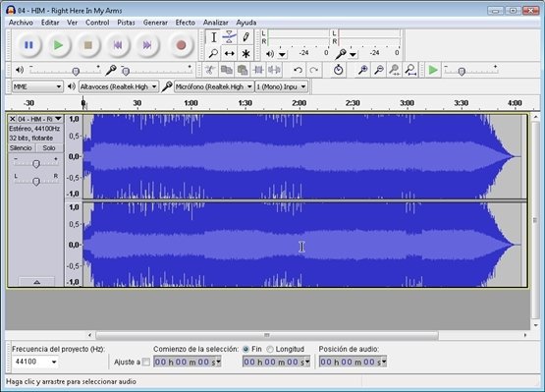This screenshot has width=545, height=392.
Task: Open selection start time format dropdown
Action: [x=219, y=362]
